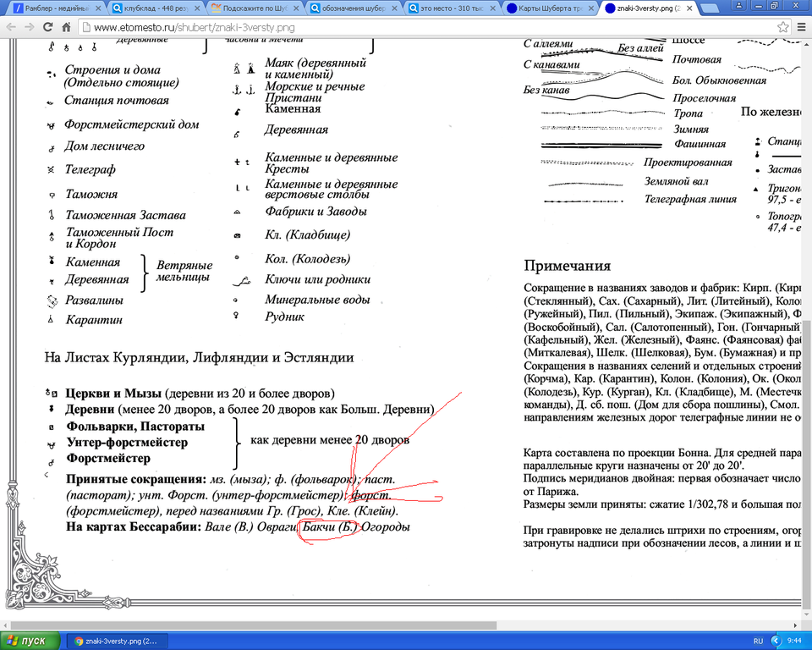Image resolution: width=812 pixels, height=650 pixels.
Task: Open the Chrome hamburger menu
Action: pyautogui.click(x=803, y=27)
